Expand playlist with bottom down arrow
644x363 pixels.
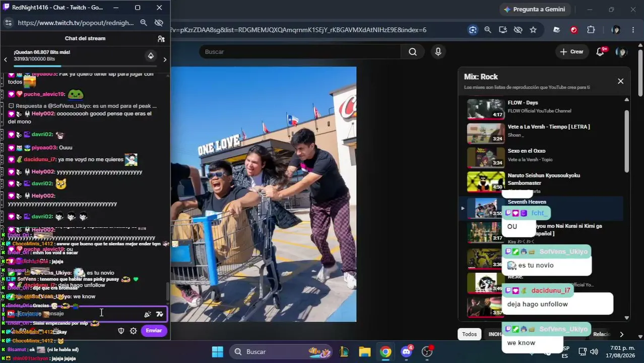627,318
